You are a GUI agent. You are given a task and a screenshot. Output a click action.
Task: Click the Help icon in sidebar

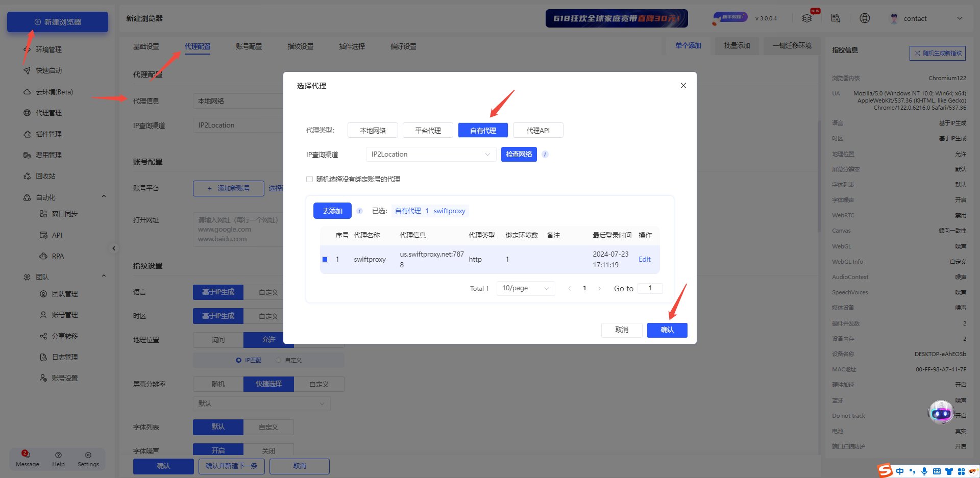point(58,455)
